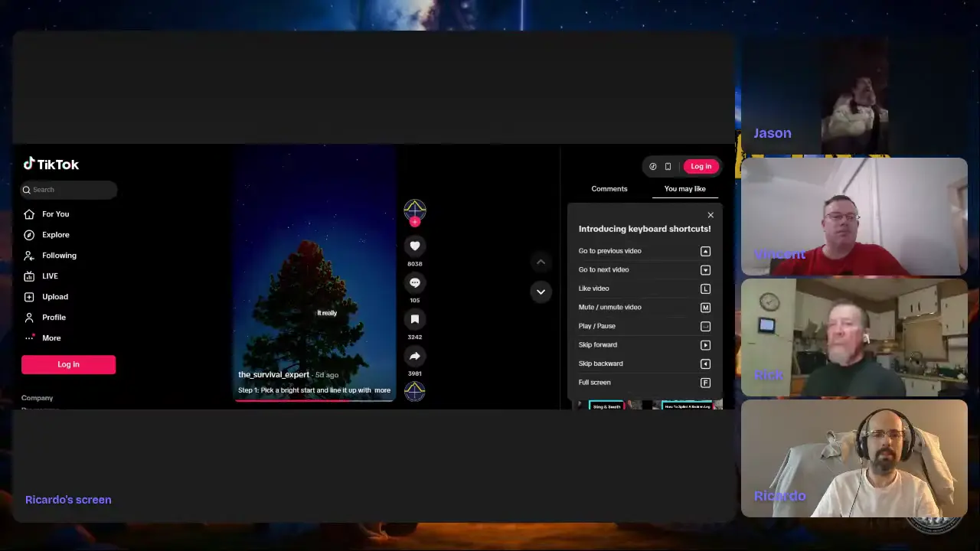980x551 pixels.
Task: Click the Get Coins icon in header
Action: coord(653,166)
